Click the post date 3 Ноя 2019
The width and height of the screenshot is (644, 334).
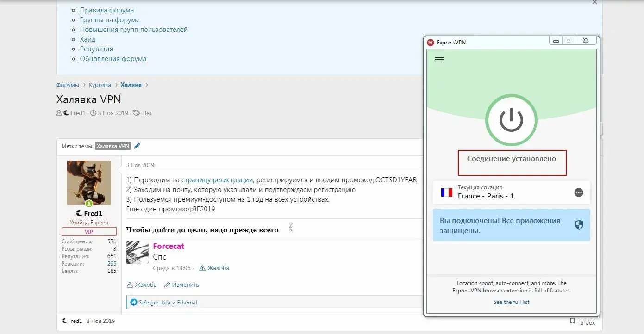pos(140,165)
